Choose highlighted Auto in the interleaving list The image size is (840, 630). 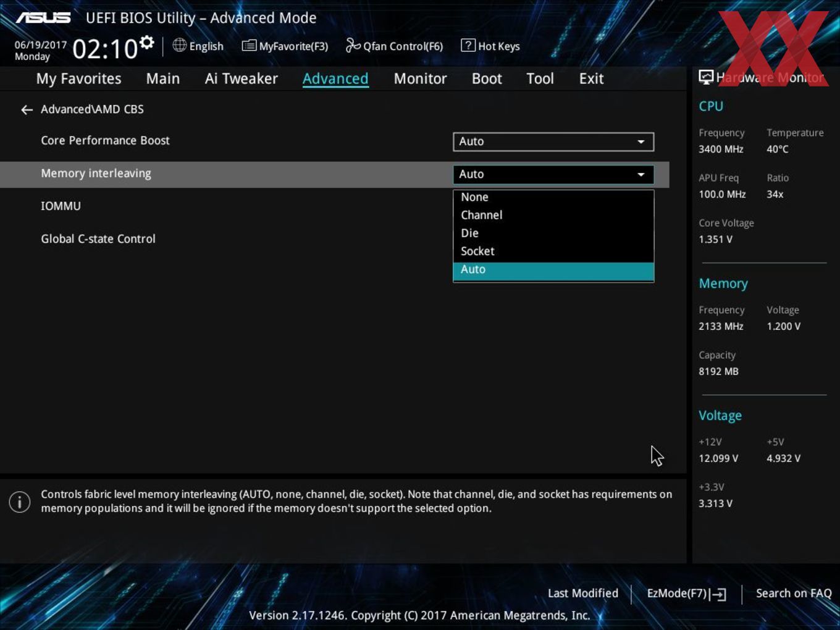(x=553, y=270)
